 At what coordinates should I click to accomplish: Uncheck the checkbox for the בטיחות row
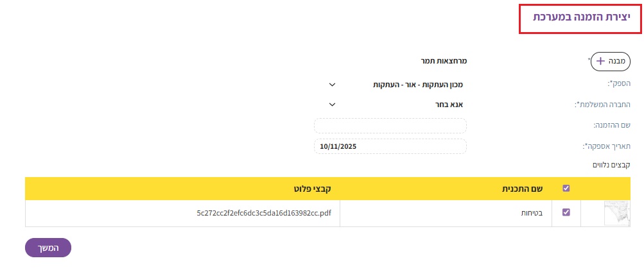tap(566, 212)
